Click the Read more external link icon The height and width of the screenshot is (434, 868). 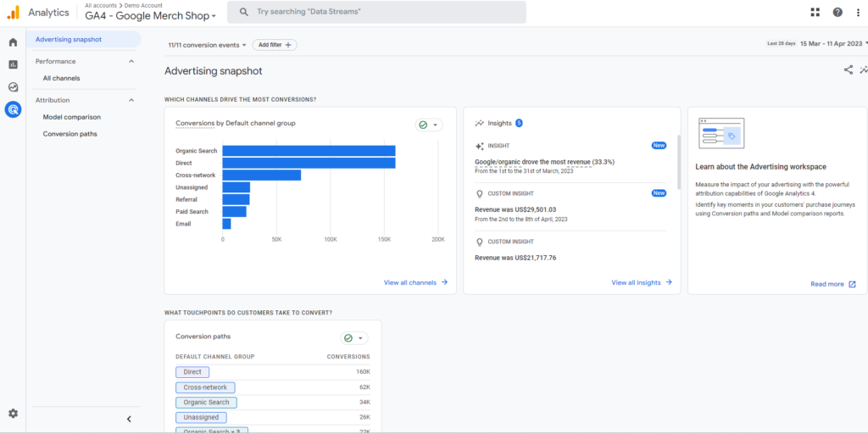[852, 284]
